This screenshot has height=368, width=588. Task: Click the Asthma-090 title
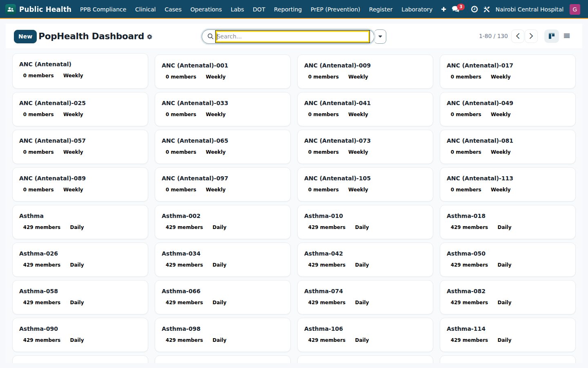pos(38,329)
